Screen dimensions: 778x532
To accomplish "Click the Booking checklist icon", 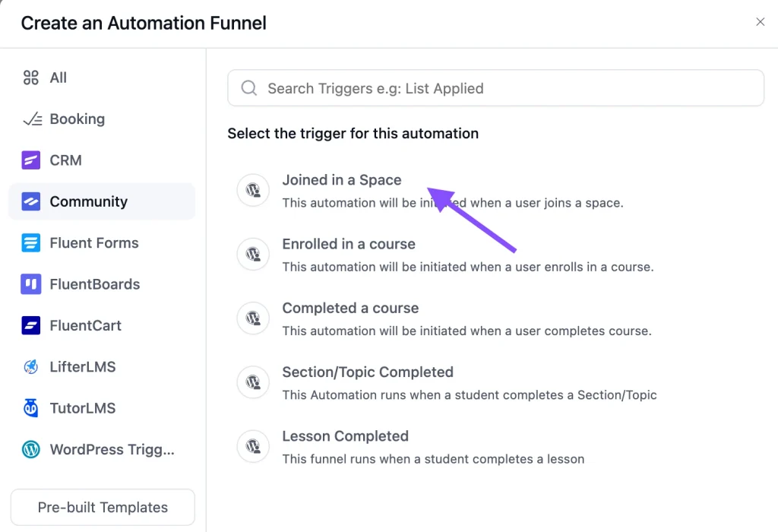I will (x=32, y=119).
